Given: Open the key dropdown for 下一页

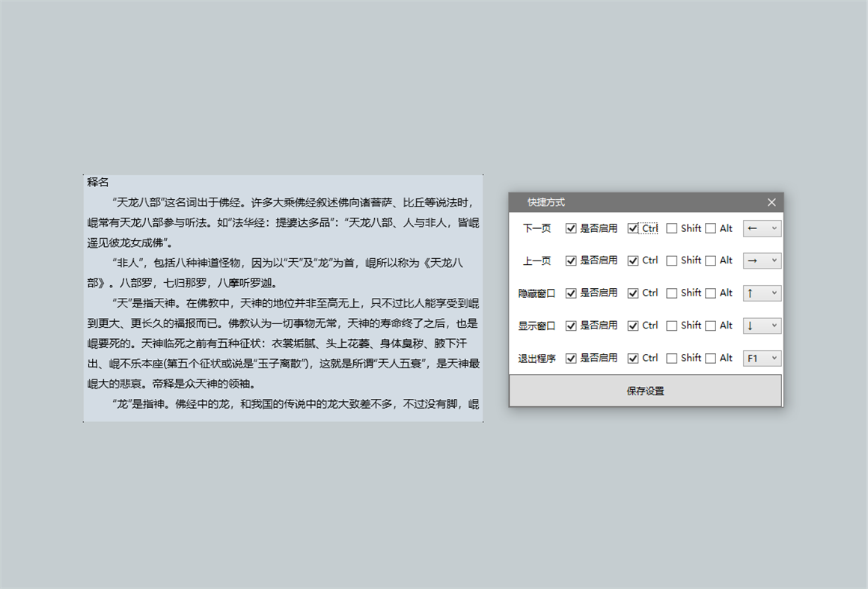Looking at the screenshot, I should click(762, 228).
